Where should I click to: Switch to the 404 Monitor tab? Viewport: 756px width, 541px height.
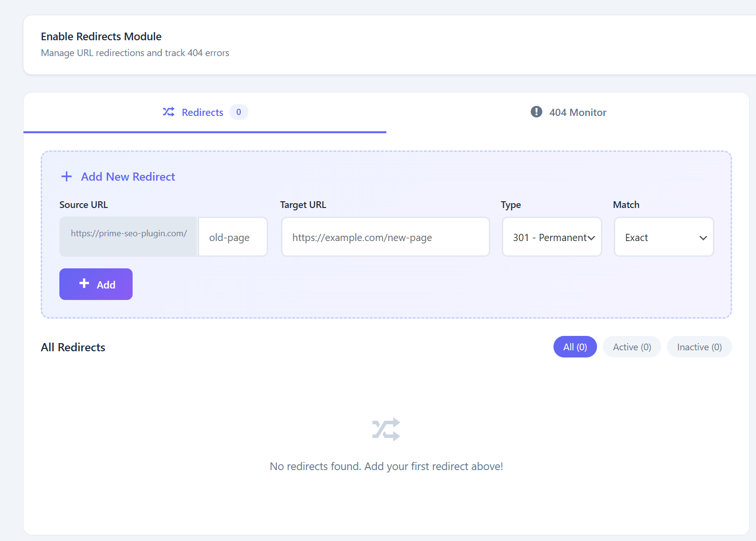click(577, 113)
